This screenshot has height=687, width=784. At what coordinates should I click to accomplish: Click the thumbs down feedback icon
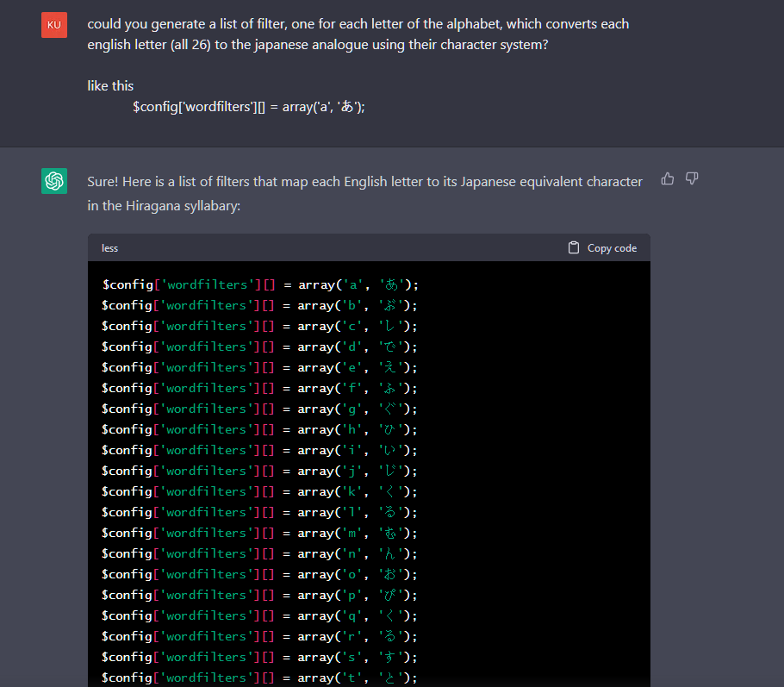[x=691, y=178]
